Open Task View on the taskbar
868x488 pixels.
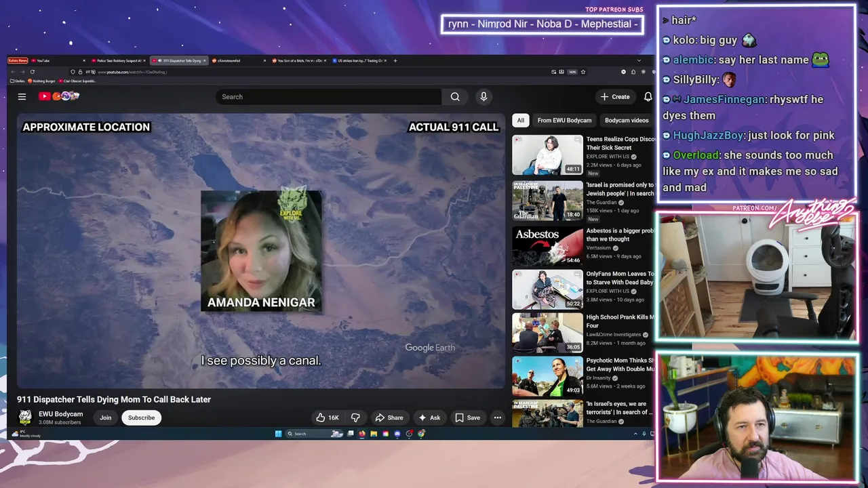pyautogui.click(x=351, y=434)
